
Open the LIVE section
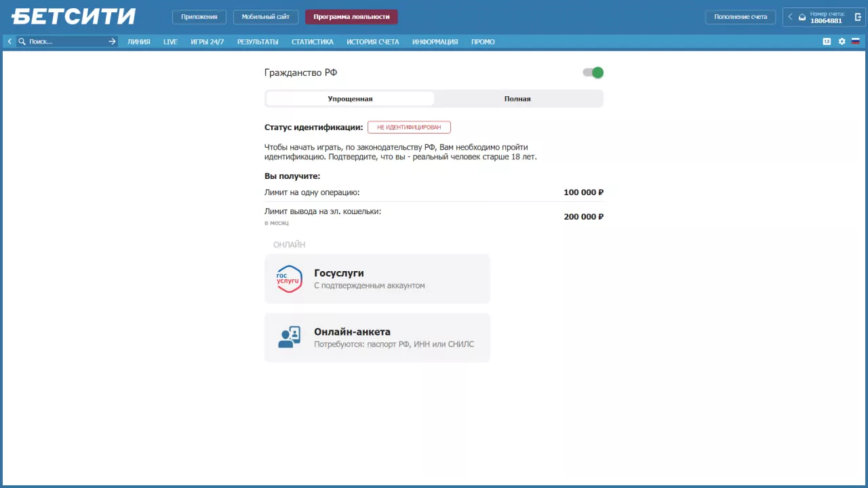pos(170,41)
